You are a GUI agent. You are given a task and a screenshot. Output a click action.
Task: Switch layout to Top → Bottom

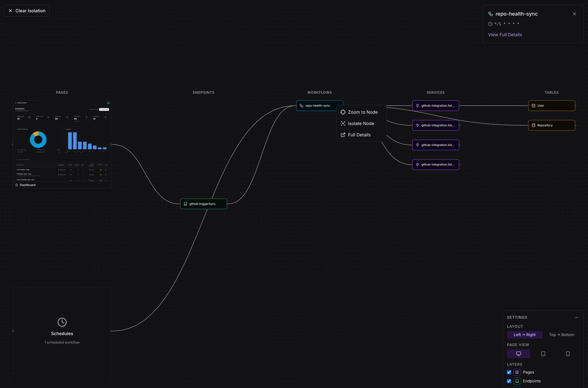click(561, 335)
